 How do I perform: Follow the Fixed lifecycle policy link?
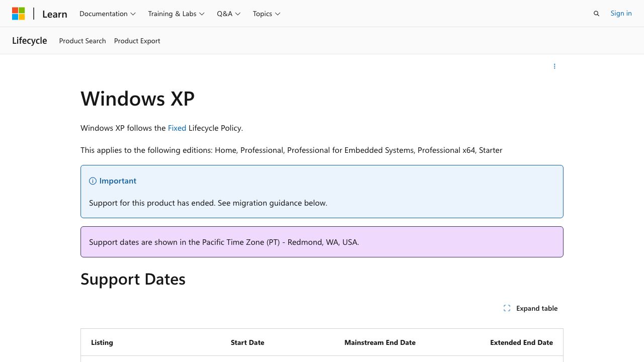(177, 128)
